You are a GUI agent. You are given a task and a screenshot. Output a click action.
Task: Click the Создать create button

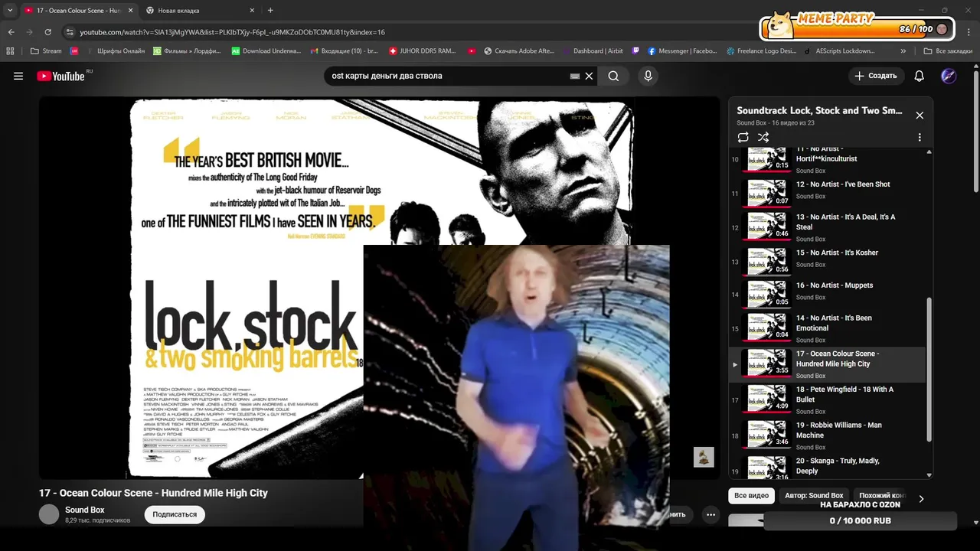tap(876, 76)
